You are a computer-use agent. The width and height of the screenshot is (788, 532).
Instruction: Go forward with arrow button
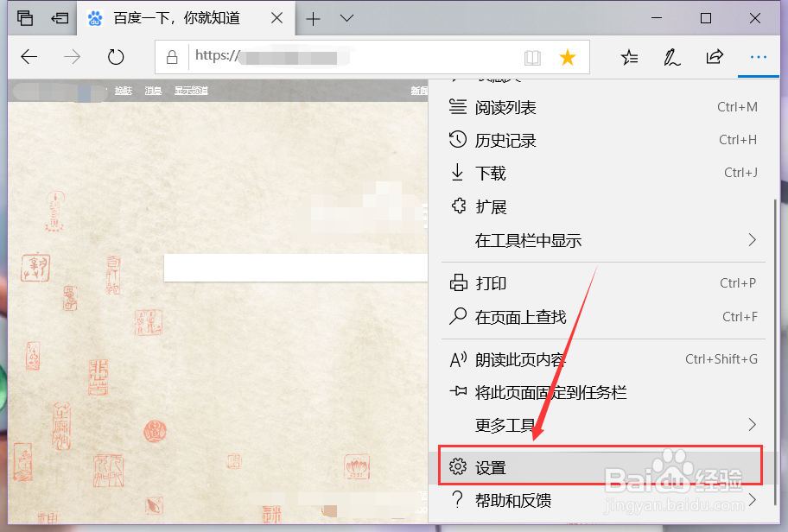click(x=73, y=57)
